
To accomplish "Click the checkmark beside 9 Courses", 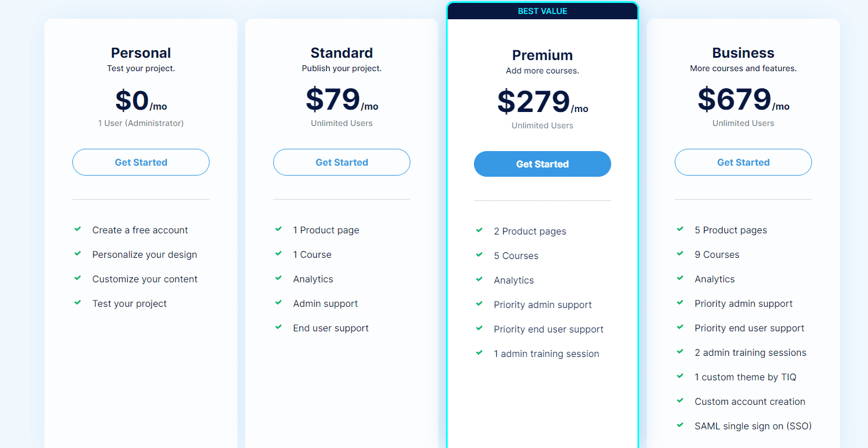I will [x=680, y=254].
